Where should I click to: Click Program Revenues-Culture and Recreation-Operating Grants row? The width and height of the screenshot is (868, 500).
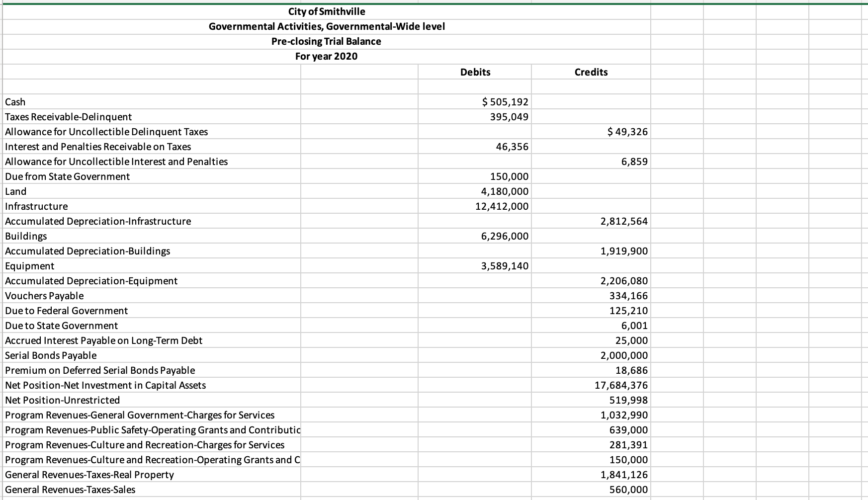pyautogui.click(x=153, y=460)
